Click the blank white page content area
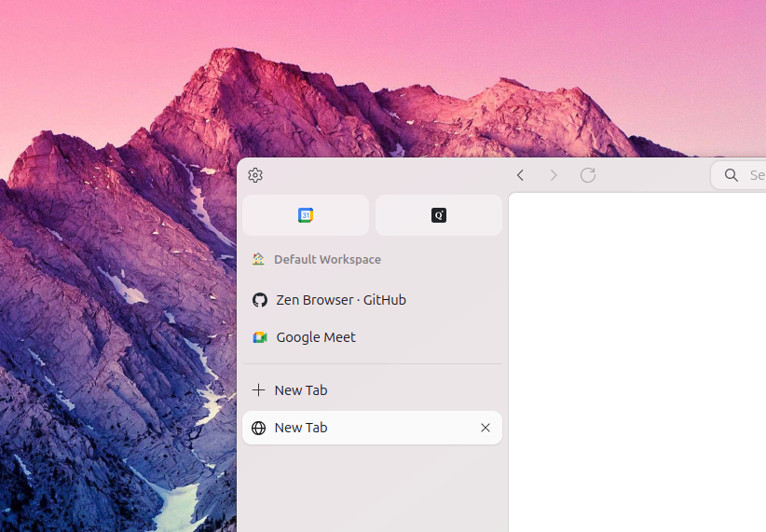The height and width of the screenshot is (532, 766). 637,362
